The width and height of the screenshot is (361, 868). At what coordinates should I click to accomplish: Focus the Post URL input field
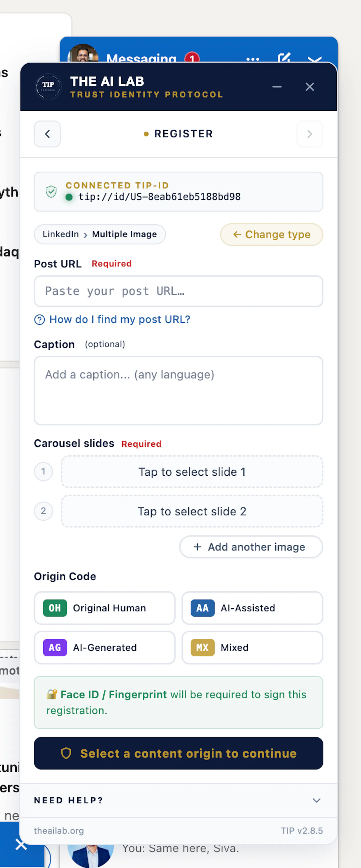(178, 291)
